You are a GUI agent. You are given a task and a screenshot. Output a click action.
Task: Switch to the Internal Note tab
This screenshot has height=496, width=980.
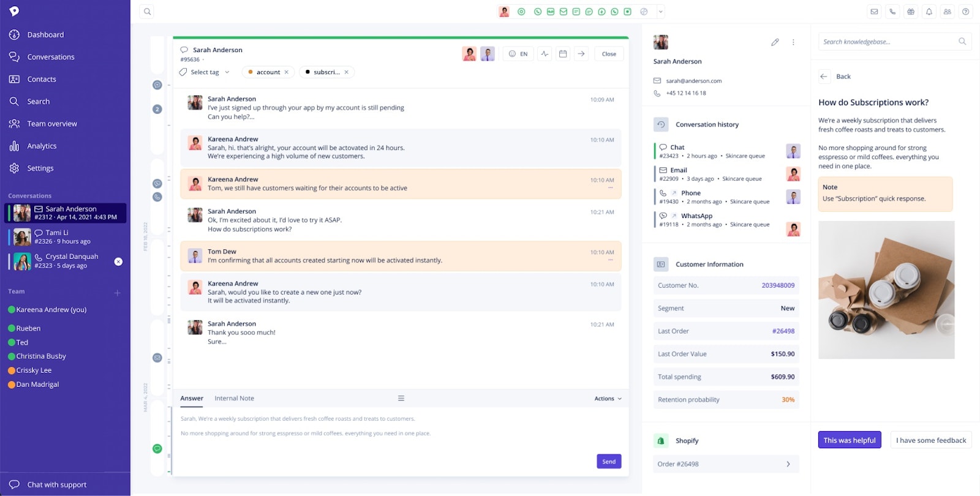tap(234, 399)
